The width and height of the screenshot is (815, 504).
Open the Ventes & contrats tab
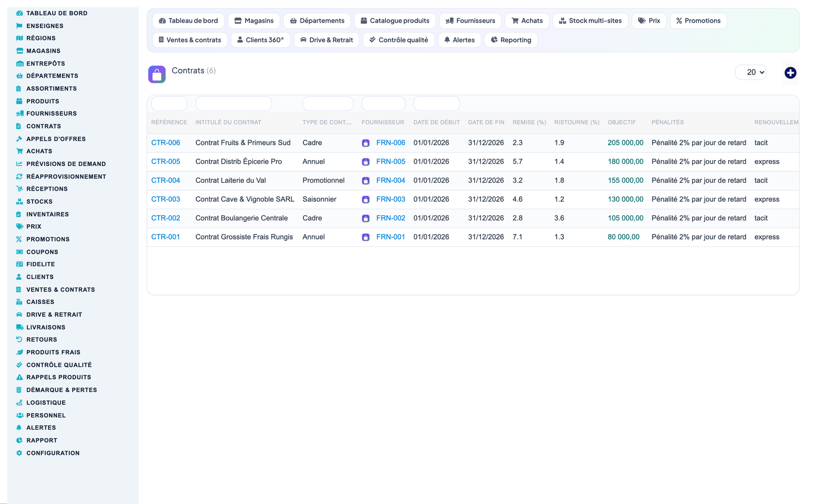point(190,40)
